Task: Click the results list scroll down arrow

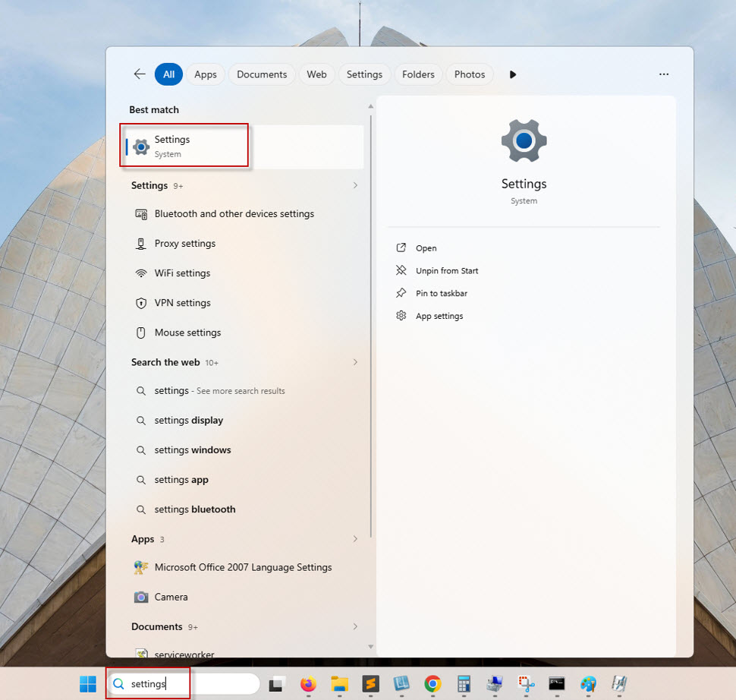Action: pos(370,647)
